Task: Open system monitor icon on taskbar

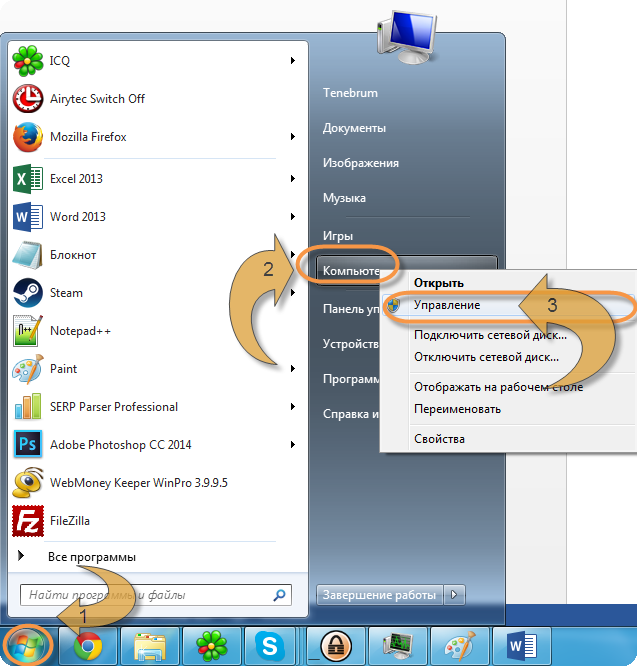Action: [397, 646]
